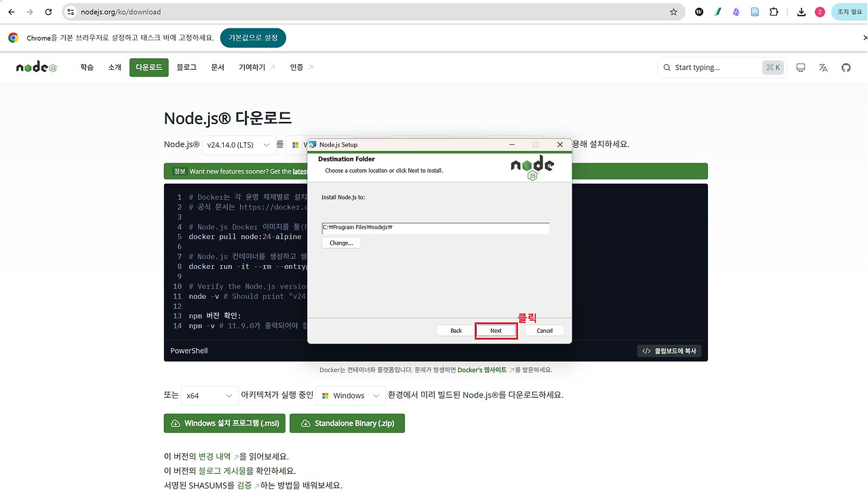
Task: Open the black W extension icon
Action: click(x=699, y=12)
